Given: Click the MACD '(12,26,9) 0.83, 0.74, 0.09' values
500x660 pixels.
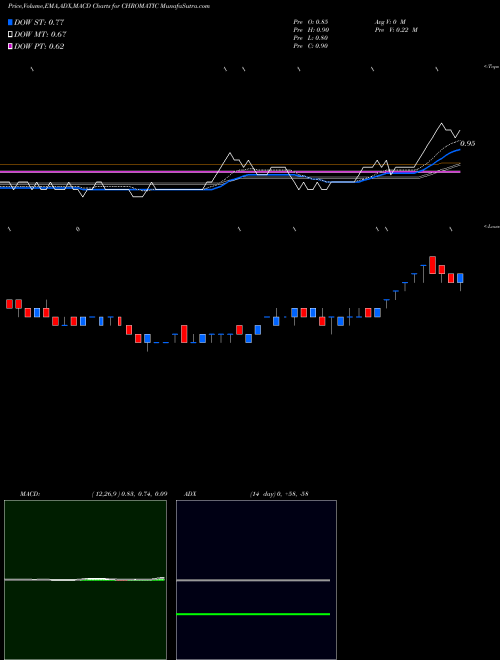Looking at the screenshot, I should [129, 494].
